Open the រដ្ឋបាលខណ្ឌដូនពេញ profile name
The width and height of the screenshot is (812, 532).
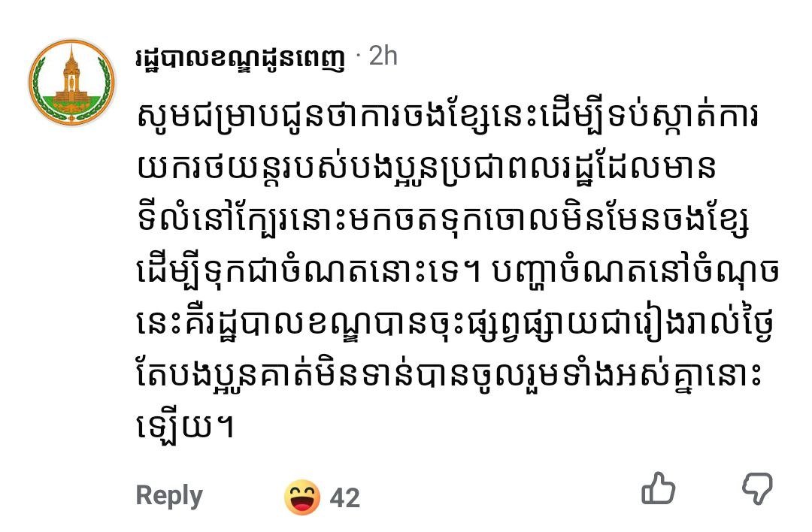241,59
